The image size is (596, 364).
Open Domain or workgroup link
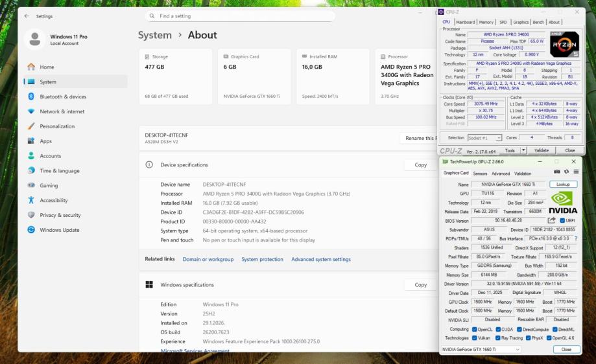coord(208,259)
